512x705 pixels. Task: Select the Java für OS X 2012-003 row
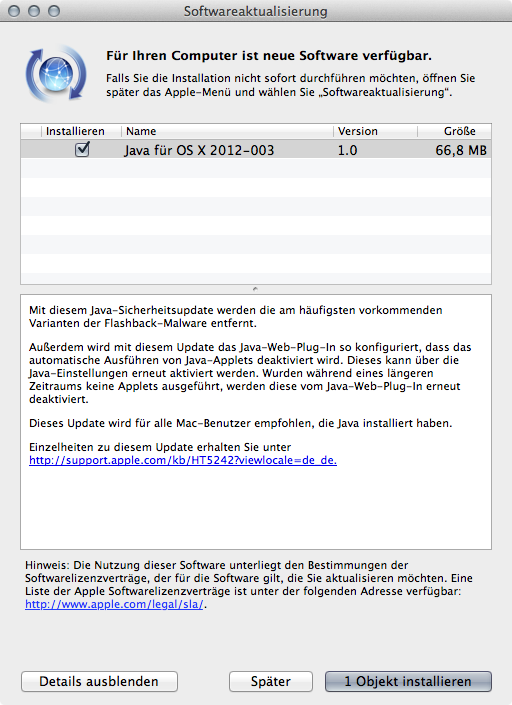256,149
